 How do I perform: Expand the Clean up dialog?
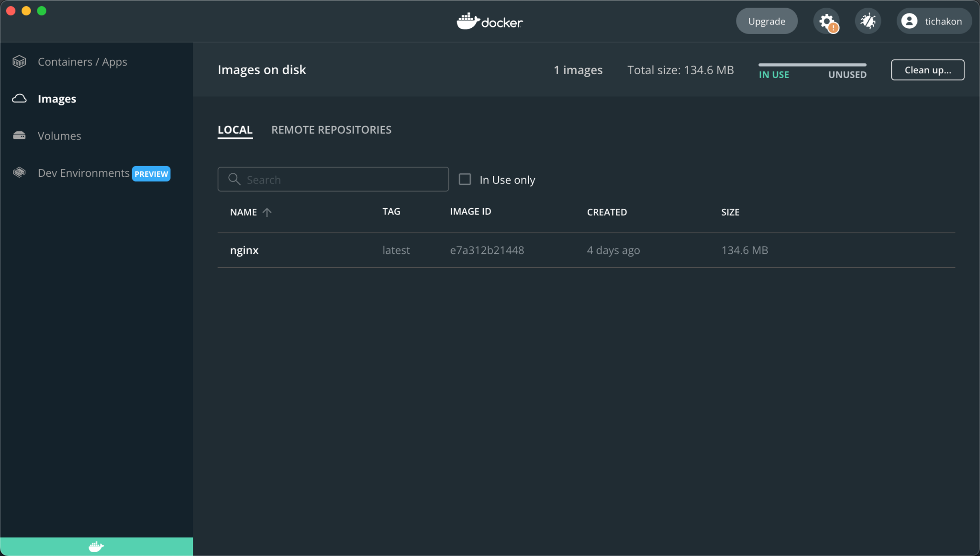[927, 69]
